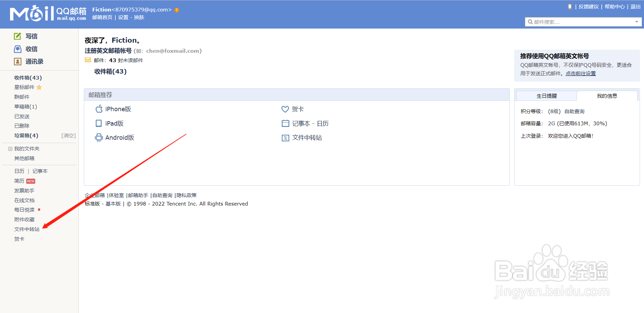This screenshot has height=313, width=644.
Task: Click the star icon beside 星标邮件
Action: point(39,87)
